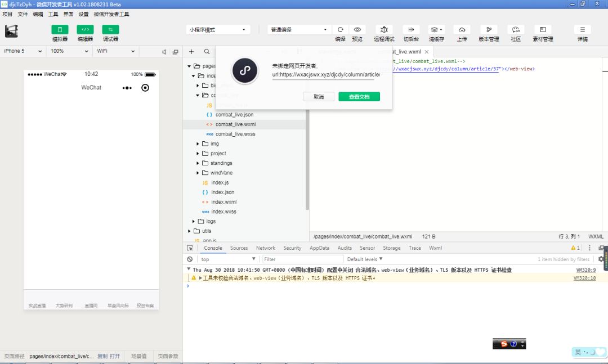Select combat_live.wxml file
608x364 pixels.
(x=235, y=124)
